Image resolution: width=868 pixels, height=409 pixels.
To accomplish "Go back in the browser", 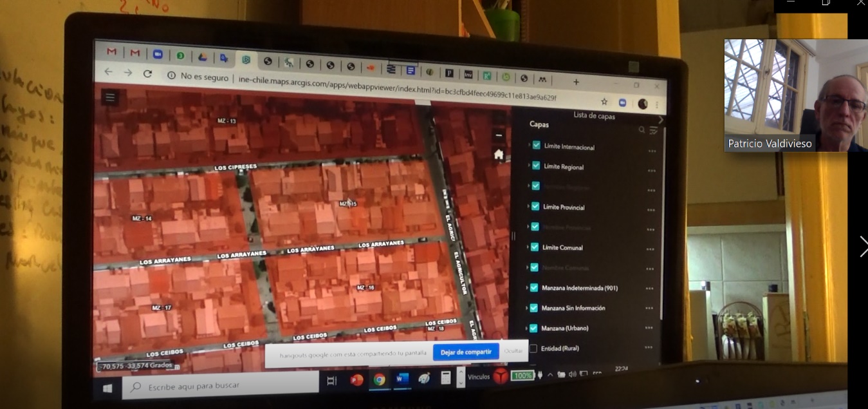I will click(x=108, y=72).
